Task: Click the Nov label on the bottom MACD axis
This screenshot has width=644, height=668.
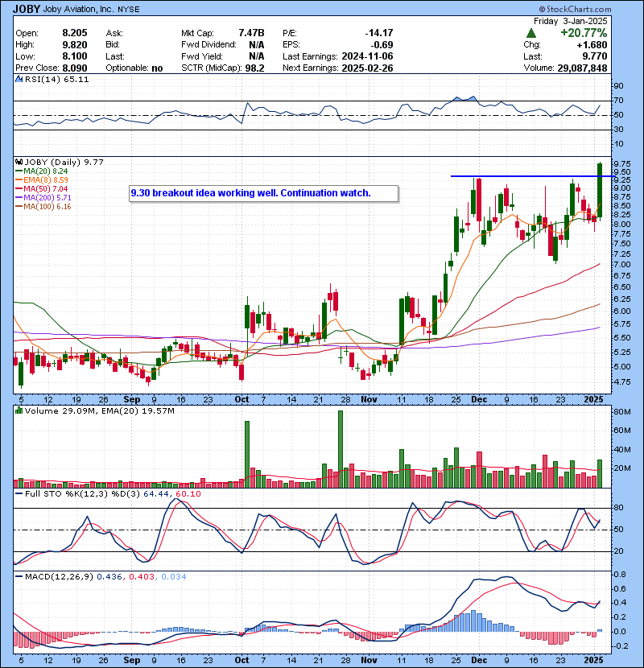Action: coord(369,660)
